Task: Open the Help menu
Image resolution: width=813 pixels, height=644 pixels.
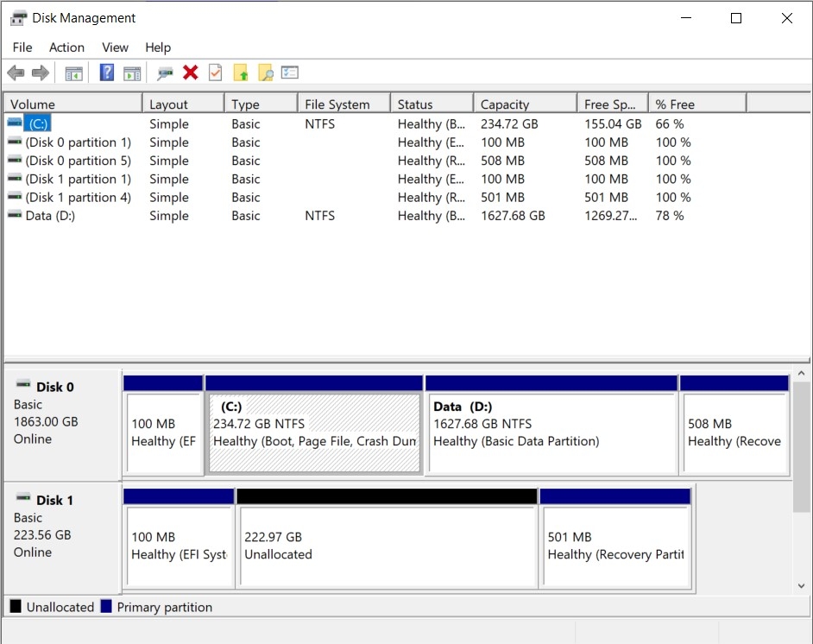Action: point(158,47)
